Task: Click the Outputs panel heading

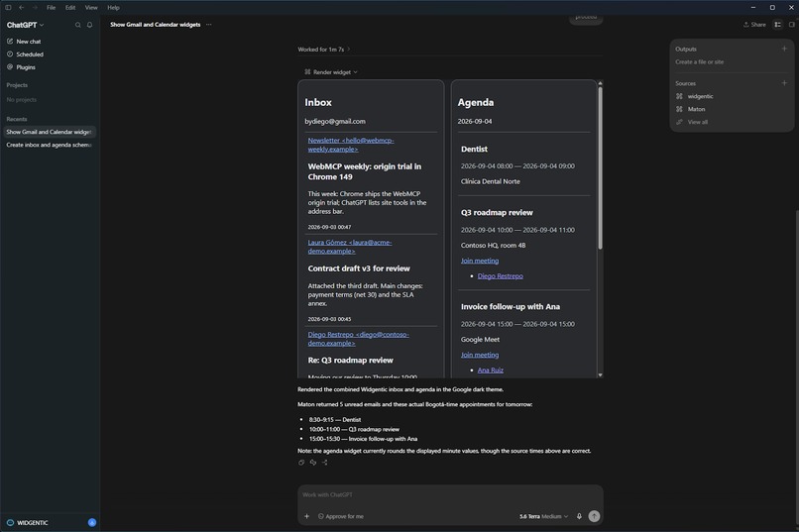Action: pyautogui.click(x=685, y=49)
